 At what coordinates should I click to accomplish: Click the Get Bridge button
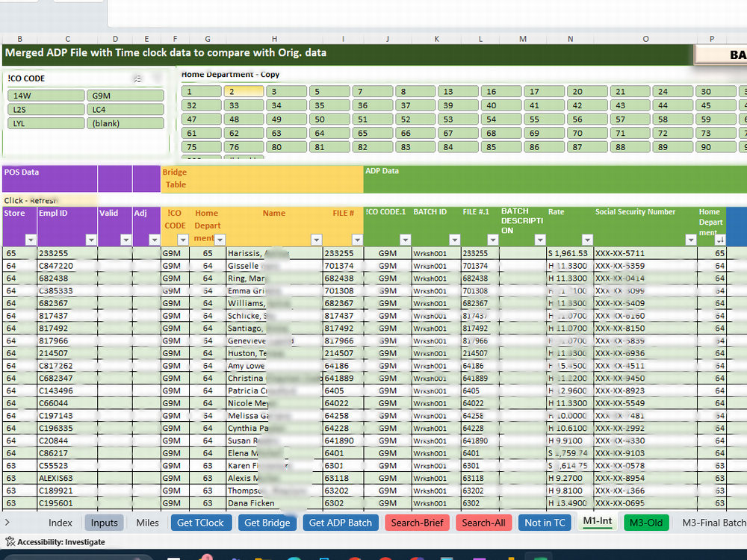pos(267,523)
